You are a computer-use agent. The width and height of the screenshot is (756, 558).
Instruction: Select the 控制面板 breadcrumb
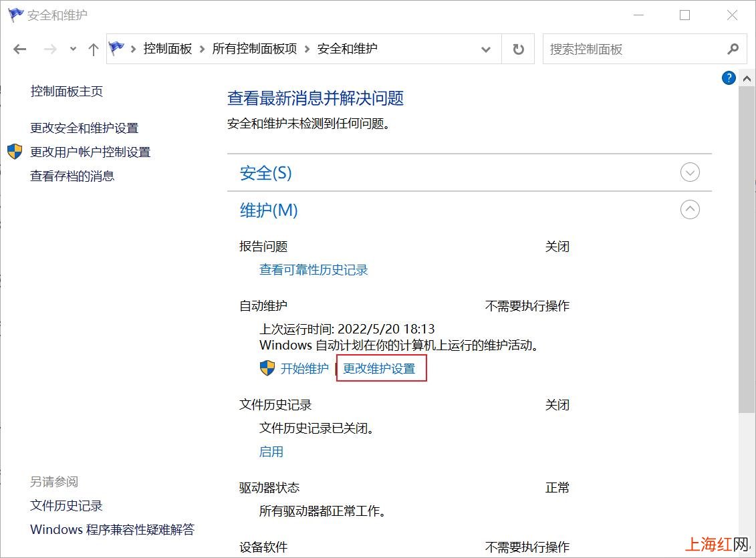168,49
